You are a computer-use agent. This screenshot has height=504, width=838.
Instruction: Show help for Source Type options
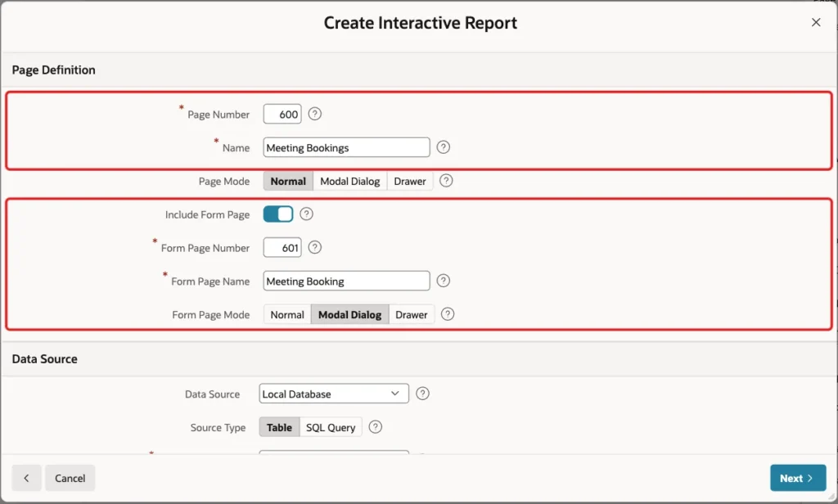(375, 427)
